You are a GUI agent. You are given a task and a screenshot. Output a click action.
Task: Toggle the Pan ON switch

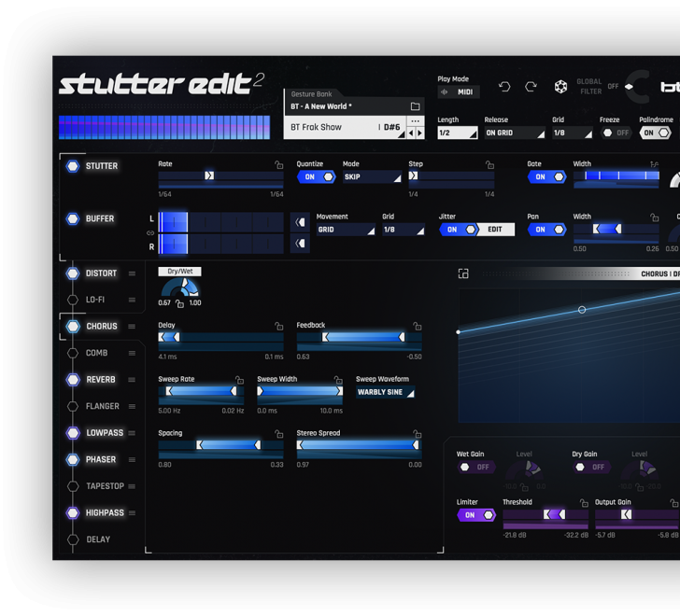tap(546, 230)
